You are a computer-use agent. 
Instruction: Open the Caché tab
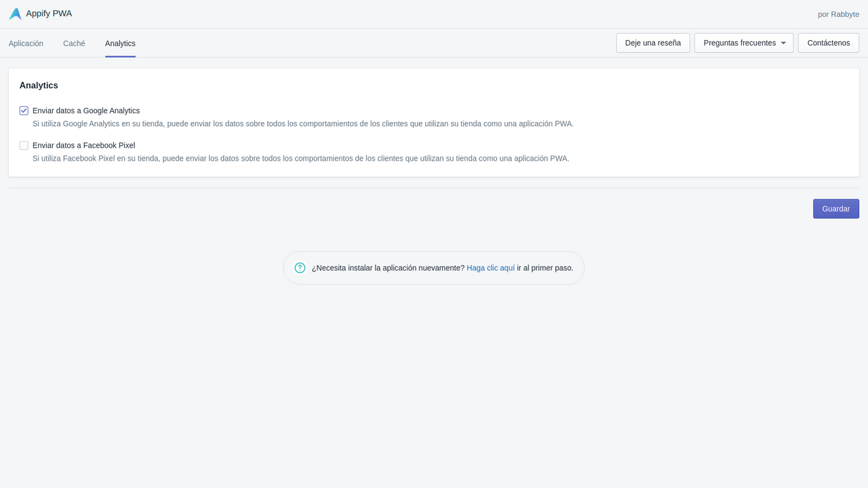tap(74, 43)
